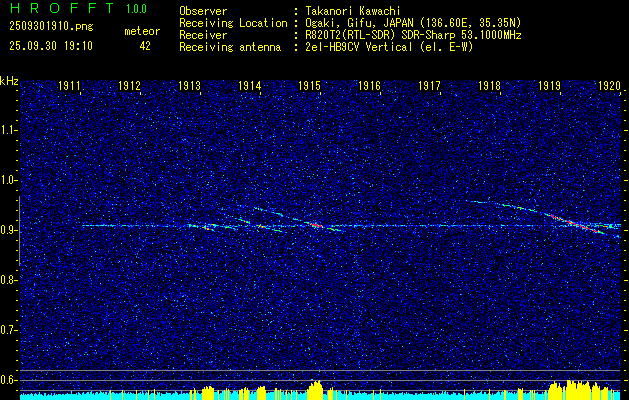This screenshot has width=629, height=400.
Task: Click the 0.6 frequency axis label
Action: pos(9,380)
